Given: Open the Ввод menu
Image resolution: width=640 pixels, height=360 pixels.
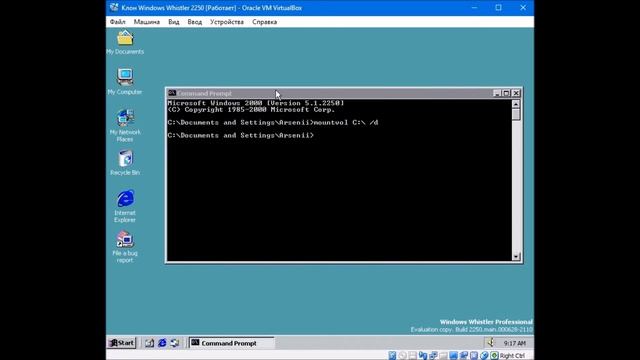Looking at the screenshot, I should pos(195,22).
